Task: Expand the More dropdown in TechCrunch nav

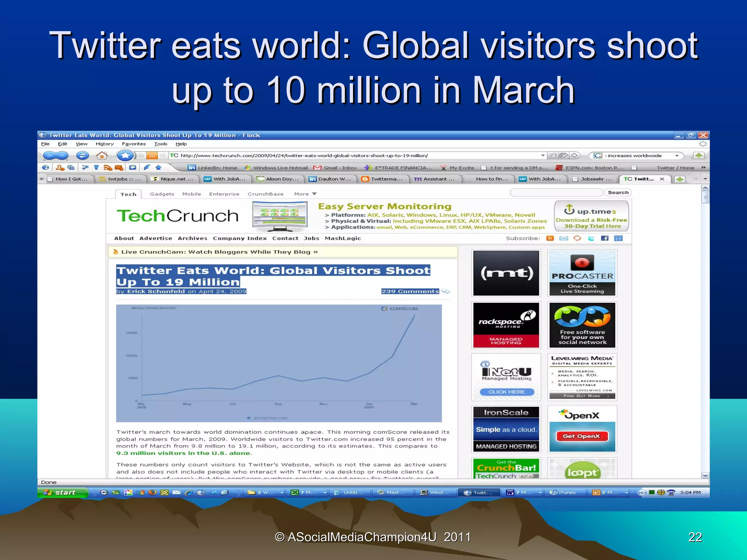Action: [x=305, y=194]
